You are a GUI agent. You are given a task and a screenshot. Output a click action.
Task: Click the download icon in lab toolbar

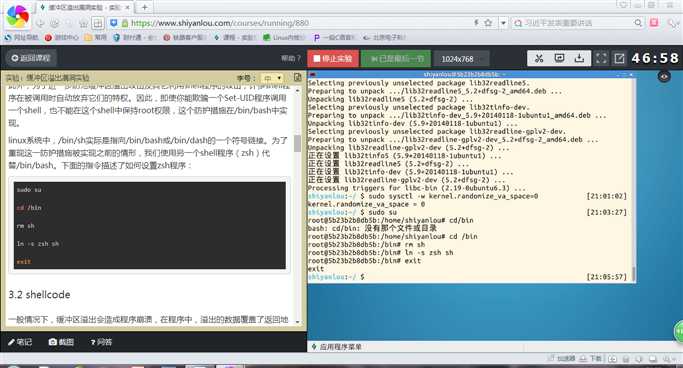(579, 58)
